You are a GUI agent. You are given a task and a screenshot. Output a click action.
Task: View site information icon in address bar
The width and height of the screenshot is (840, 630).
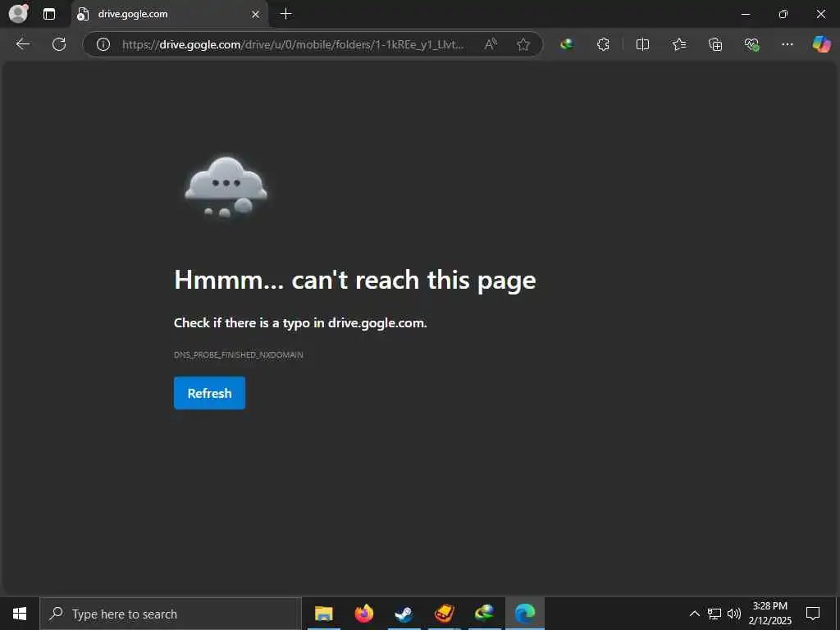click(x=103, y=44)
